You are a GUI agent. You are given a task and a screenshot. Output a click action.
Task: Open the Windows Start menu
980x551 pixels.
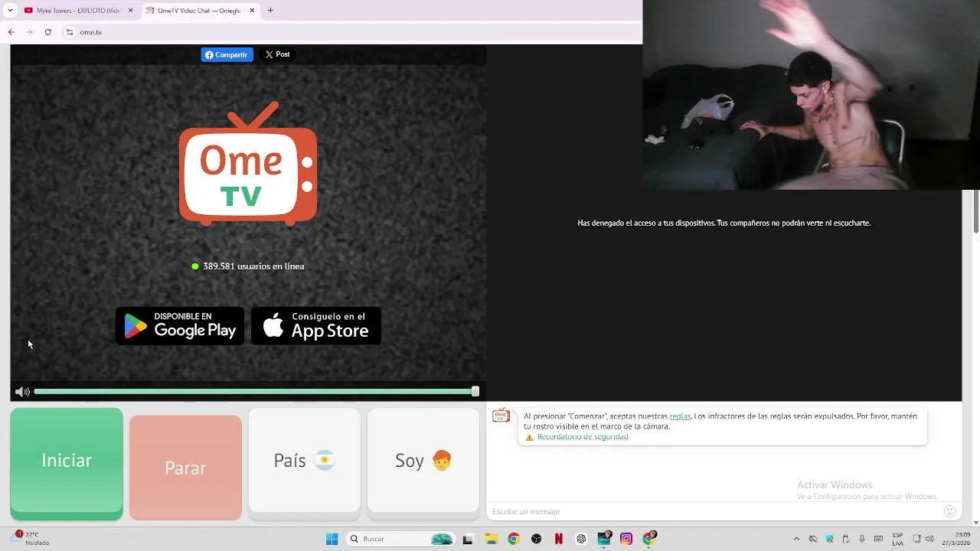click(x=332, y=539)
